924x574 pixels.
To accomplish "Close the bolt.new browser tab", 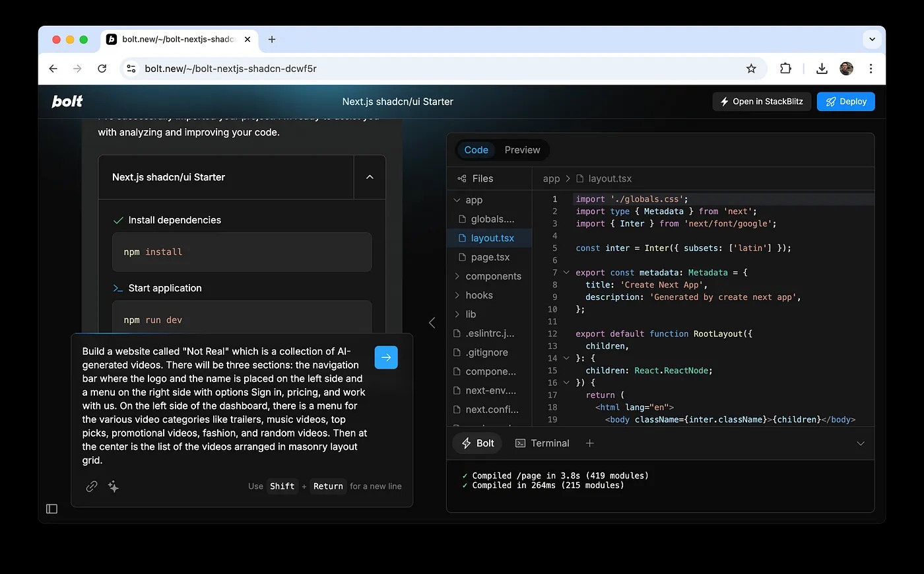I will click(x=247, y=40).
